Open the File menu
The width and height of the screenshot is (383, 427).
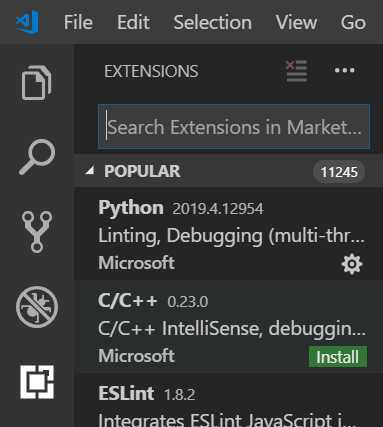(x=78, y=22)
